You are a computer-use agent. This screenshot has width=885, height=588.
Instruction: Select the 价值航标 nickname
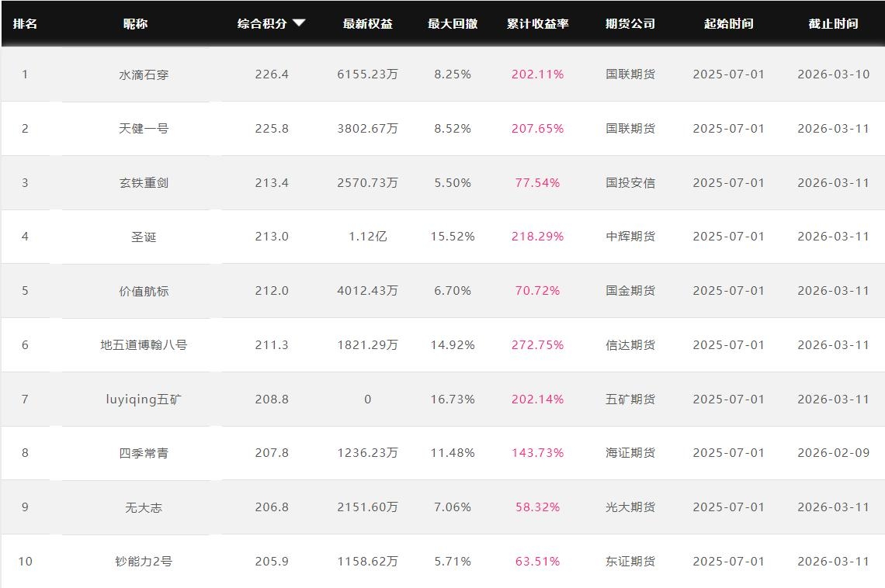pos(144,291)
